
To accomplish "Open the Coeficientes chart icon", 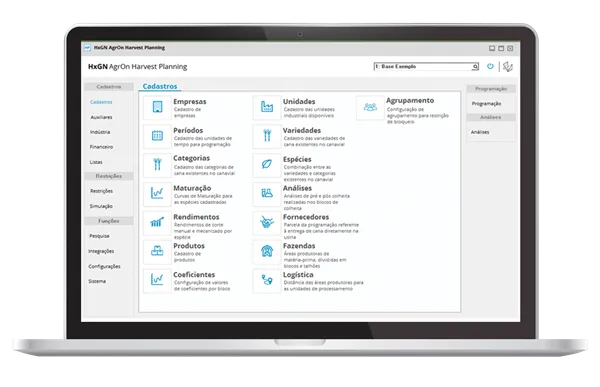I will coord(157,280).
